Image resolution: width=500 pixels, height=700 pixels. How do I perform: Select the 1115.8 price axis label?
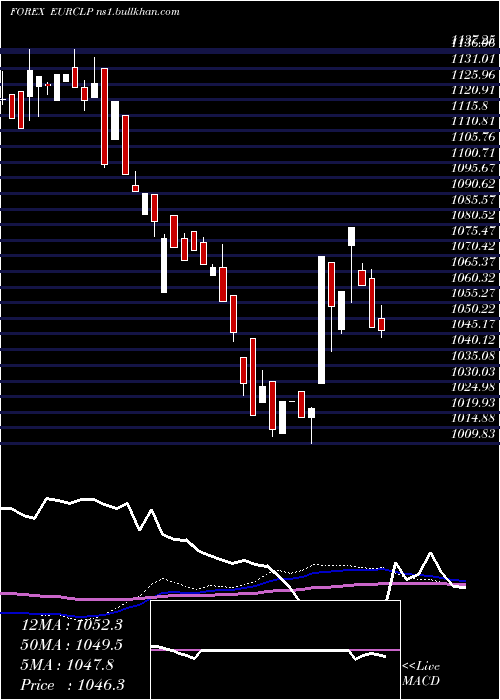point(471,106)
